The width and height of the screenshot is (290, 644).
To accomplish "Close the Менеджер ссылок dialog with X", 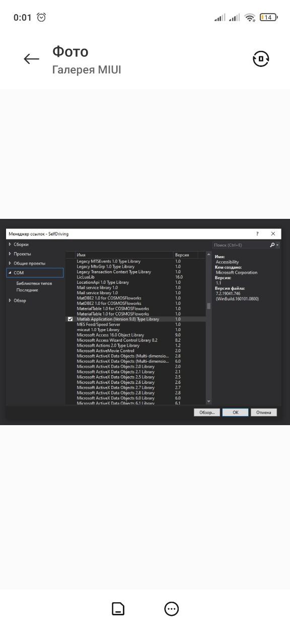I will click(273, 234).
